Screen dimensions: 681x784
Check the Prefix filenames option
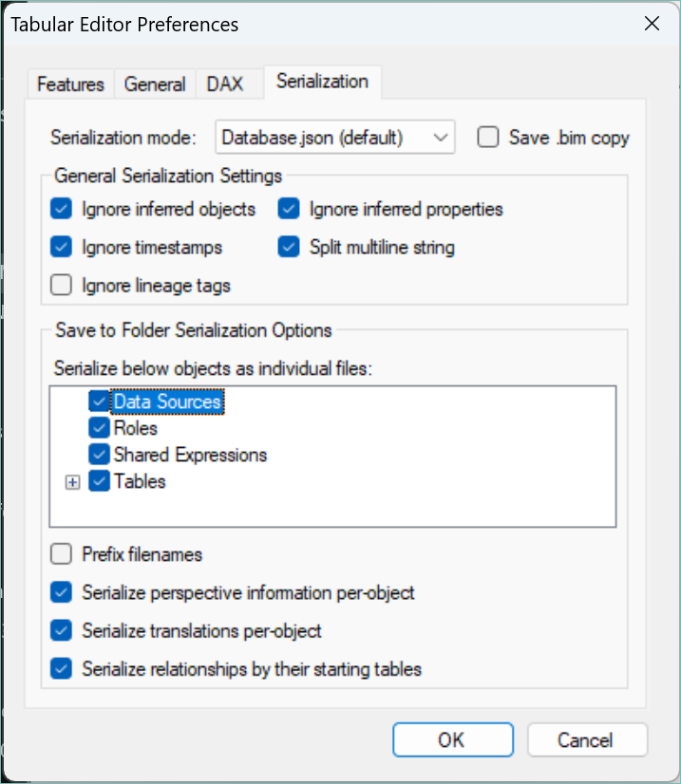click(62, 554)
